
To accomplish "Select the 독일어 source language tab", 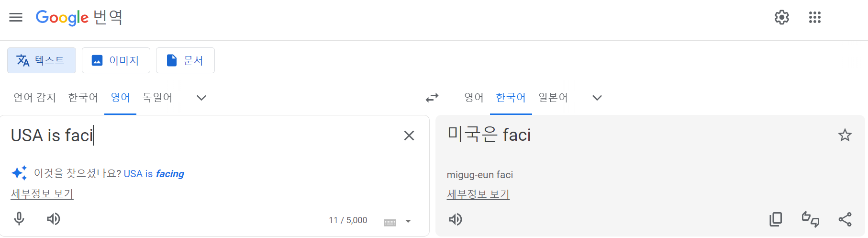I will pyautogui.click(x=157, y=98).
